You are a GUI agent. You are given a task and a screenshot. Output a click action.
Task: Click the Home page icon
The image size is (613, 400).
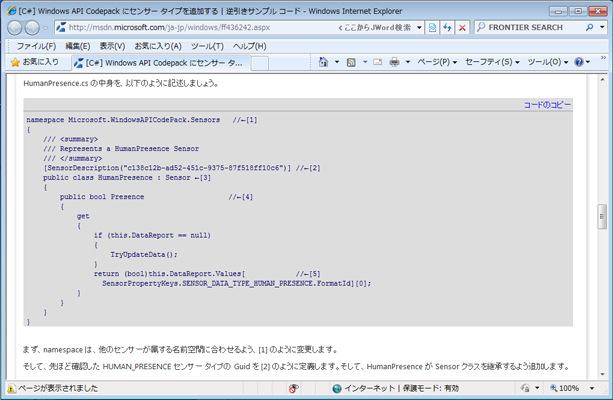coord(323,62)
